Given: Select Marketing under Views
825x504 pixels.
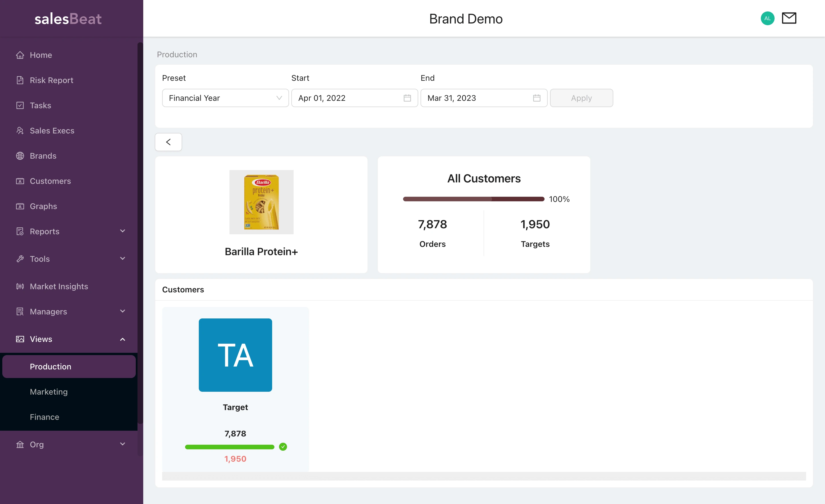Looking at the screenshot, I should (x=49, y=392).
